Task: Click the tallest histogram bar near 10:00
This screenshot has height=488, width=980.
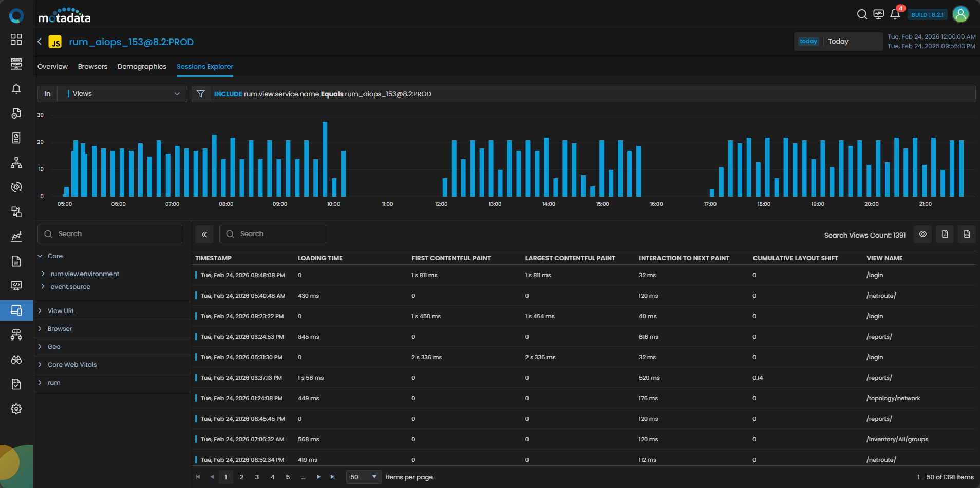Action: point(325,159)
